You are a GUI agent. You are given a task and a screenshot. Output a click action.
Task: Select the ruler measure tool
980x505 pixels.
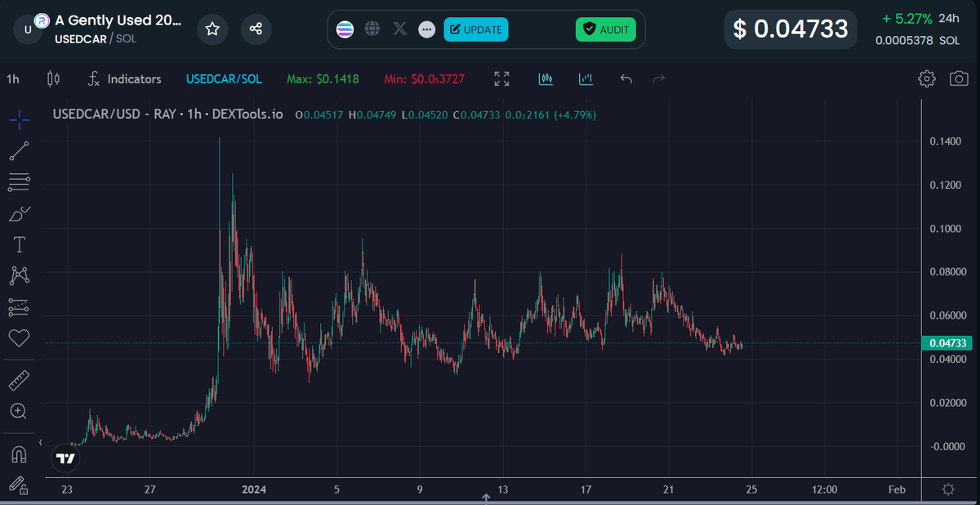click(20, 381)
